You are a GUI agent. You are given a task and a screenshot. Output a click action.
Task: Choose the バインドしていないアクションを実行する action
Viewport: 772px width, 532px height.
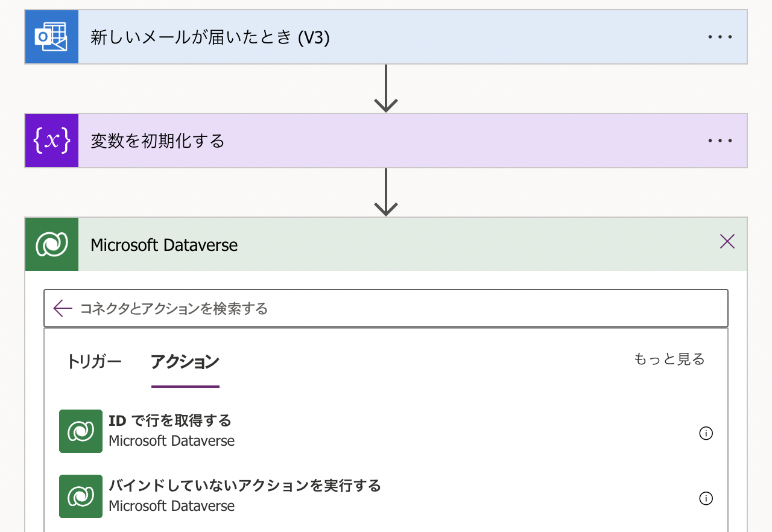click(x=386, y=496)
